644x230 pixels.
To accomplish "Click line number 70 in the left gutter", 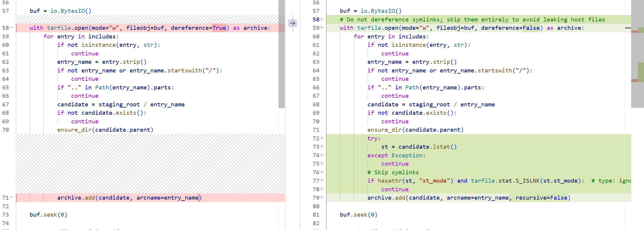I will (x=5, y=130).
